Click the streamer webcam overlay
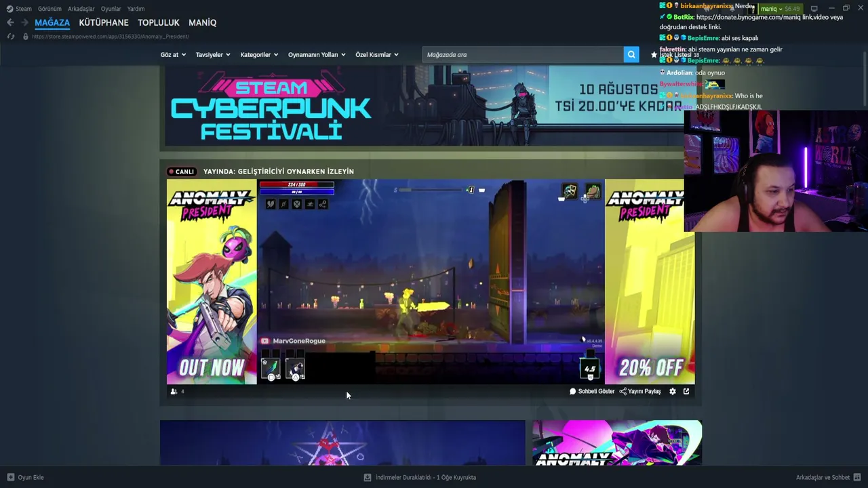 click(776, 171)
